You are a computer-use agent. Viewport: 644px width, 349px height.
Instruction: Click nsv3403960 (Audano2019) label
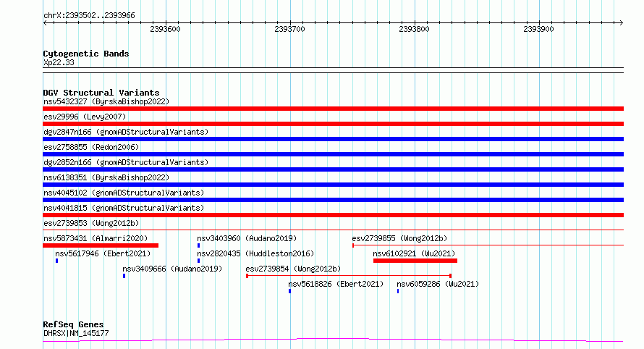coord(247,238)
